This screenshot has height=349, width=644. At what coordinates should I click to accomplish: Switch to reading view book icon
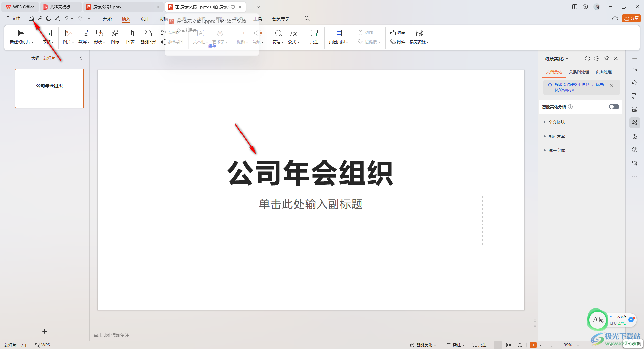tap(520, 345)
